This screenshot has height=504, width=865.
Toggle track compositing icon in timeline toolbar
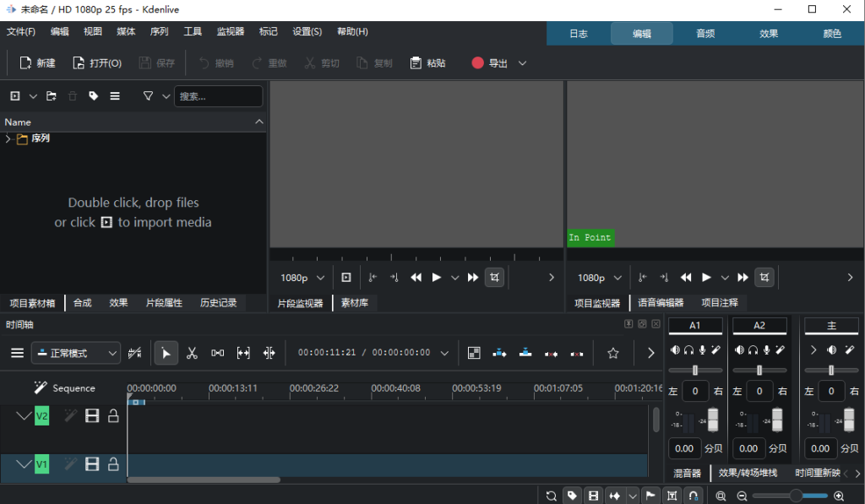134,353
